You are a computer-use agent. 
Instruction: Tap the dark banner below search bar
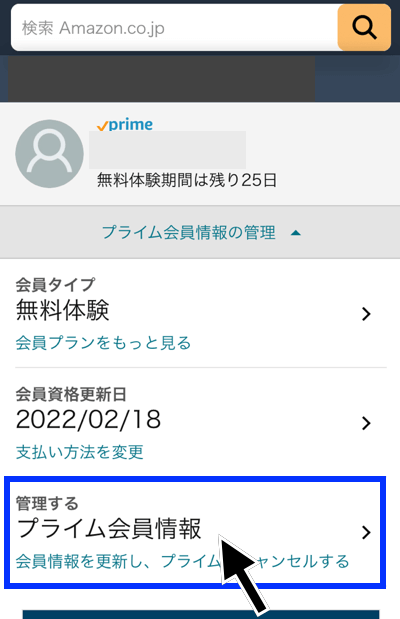162,78
